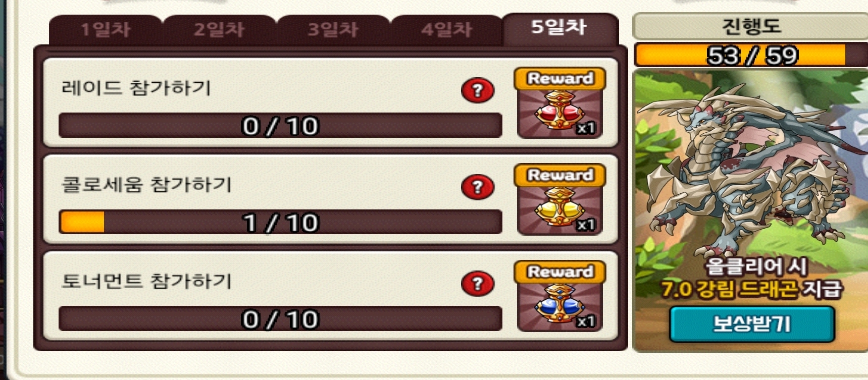Viewport: 868px width, 380px height.
Task: Click the 토너먼트 참가하기 0/10 progress bar
Action: [280, 318]
